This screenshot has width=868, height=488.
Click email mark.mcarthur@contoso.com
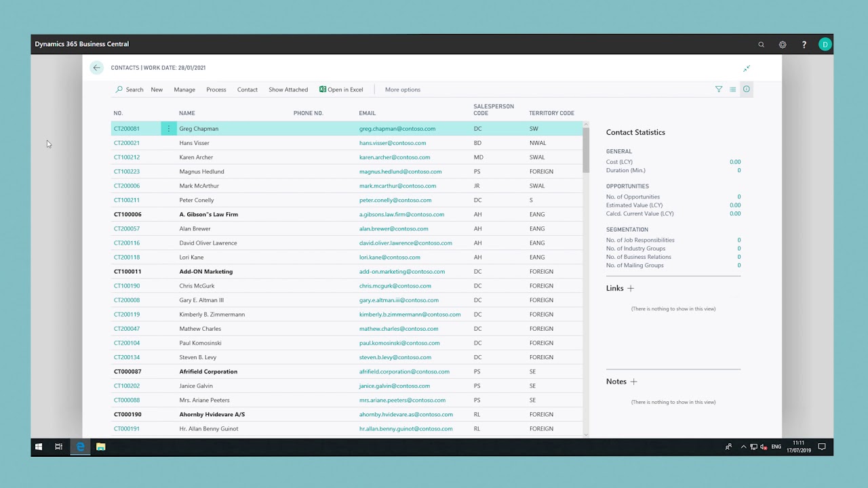point(397,186)
